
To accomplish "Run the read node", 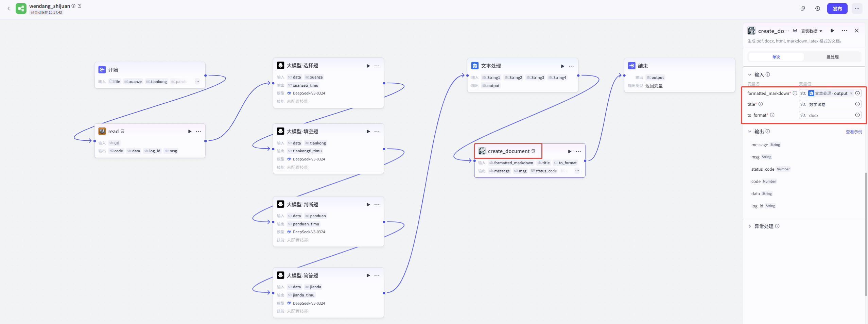I will (190, 131).
